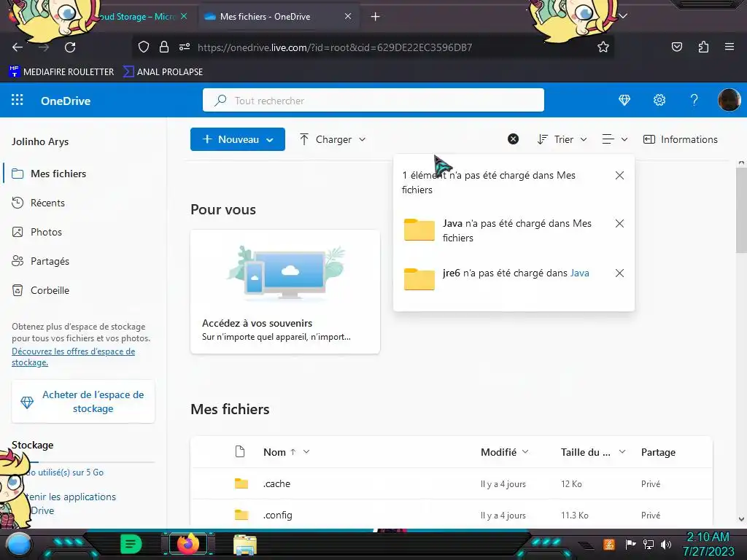This screenshot has width=747, height=560.
Task: Select Mes fichiers in sidebar
Action: coord(58,174)
